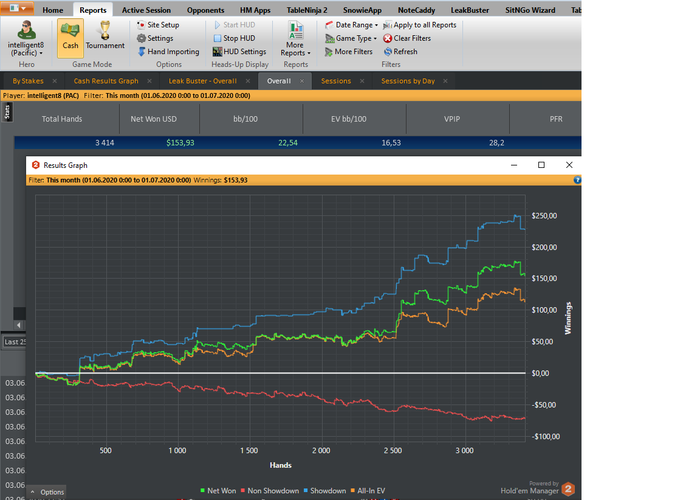This screenshot has width=700, height=500.
Task: Open HUD Settings
Action: 239,52
